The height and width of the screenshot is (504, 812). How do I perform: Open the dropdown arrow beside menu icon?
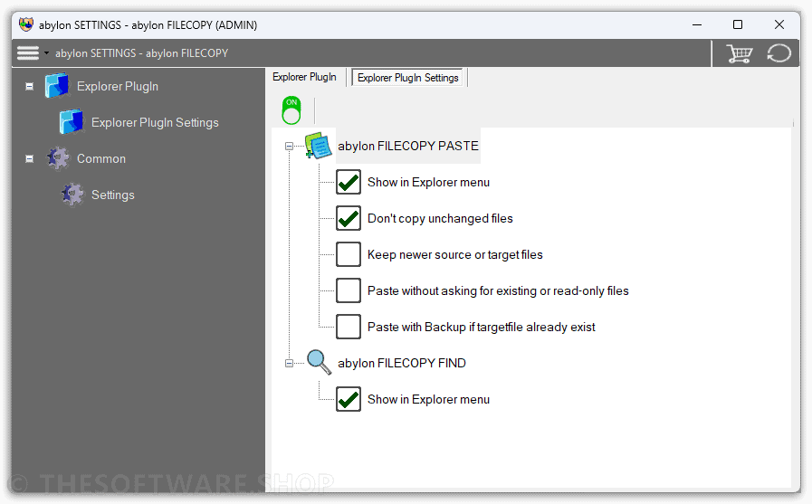coord(46,52)
